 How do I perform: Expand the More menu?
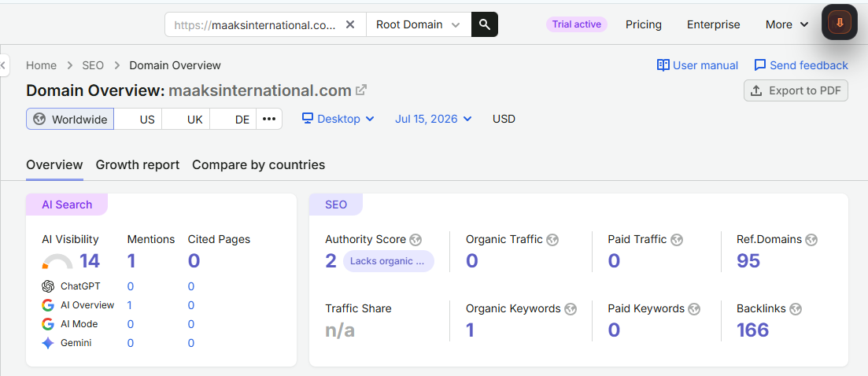point(787,24)
